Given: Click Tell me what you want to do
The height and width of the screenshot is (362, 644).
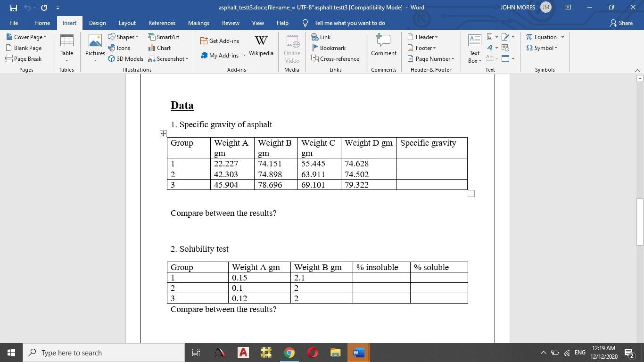Looking at the screenshot, I should [349, 23].
